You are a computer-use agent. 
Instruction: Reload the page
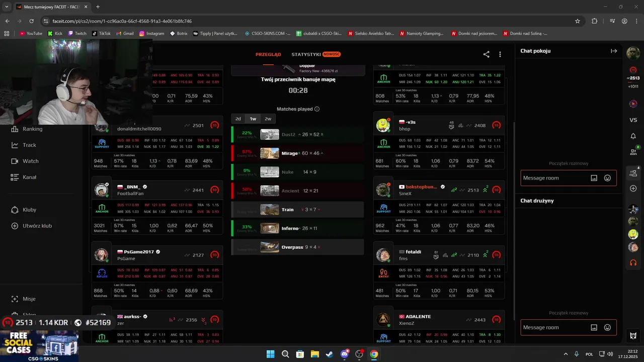[x=32, y=21]
